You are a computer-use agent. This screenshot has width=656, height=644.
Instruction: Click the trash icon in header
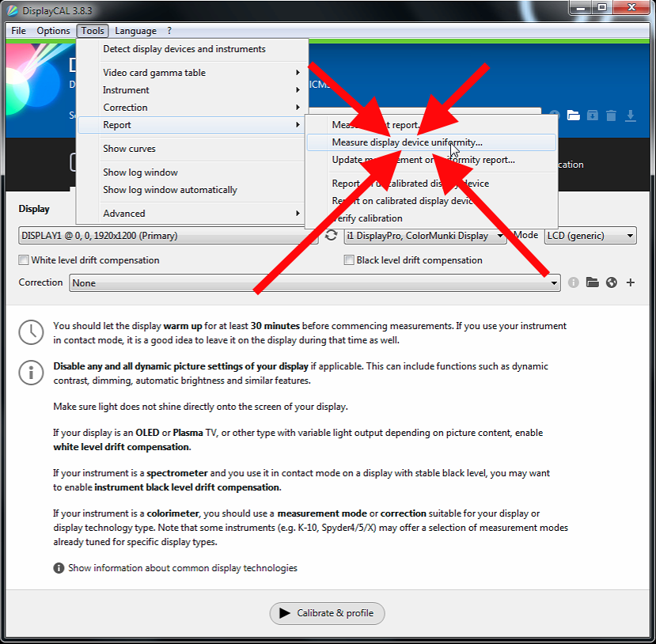tap(611, 116)
